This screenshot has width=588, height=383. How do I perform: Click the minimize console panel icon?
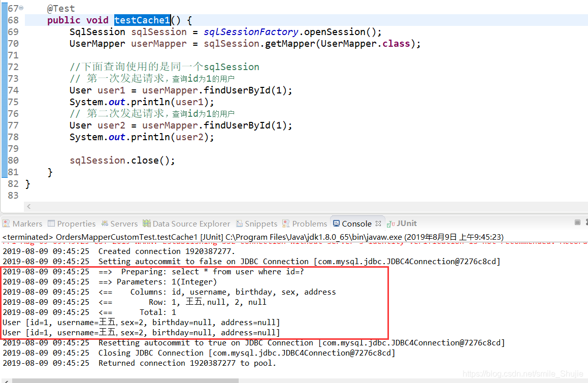[x=577, y=222]
